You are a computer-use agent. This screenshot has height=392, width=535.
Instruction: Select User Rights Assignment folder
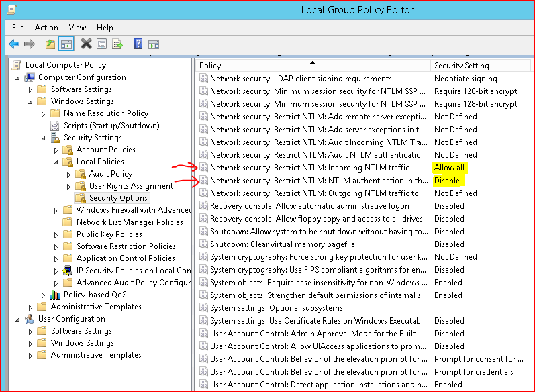pyautogui.click(x=131, y=186)
